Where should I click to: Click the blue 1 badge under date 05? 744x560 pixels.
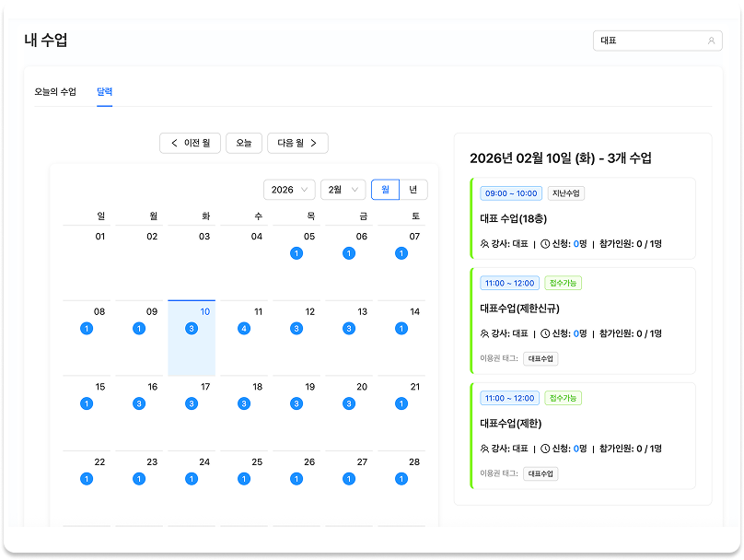coord(296,253)
